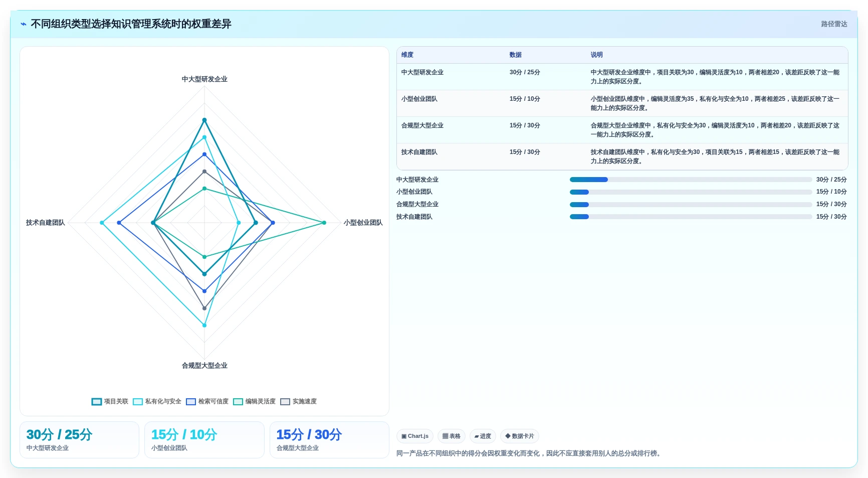The image size is (868, 478).
Task: Toggle 检索可信度 legend swatch
Action: pos(191,402)
